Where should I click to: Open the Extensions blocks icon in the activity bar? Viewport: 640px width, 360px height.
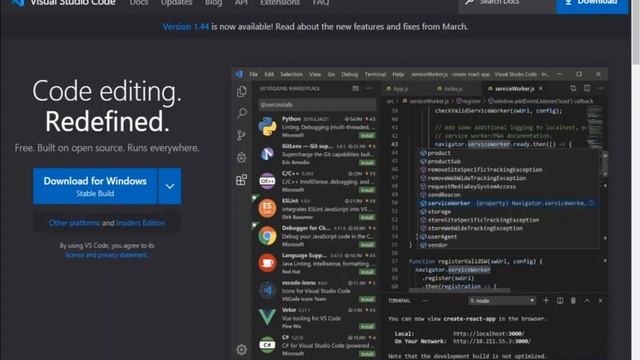coord(242,179)
